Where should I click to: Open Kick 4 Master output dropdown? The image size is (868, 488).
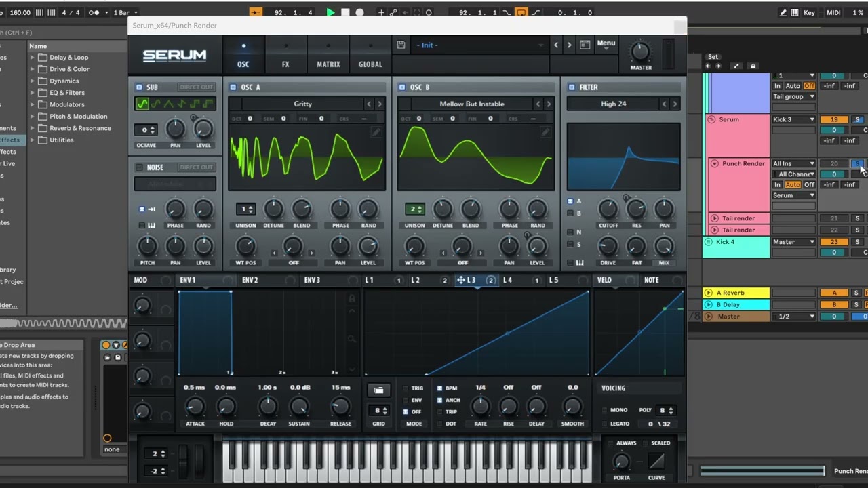794,241
